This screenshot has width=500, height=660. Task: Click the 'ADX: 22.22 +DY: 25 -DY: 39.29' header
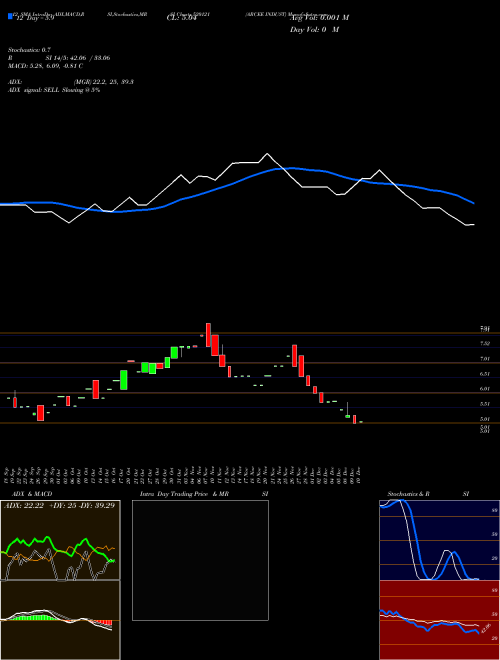click(x=59, y=505)
